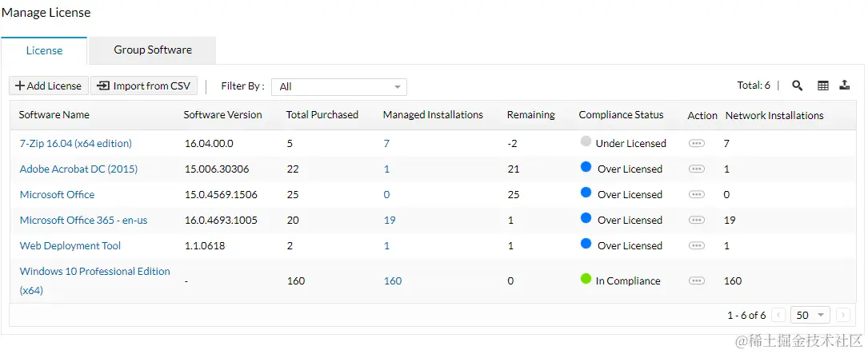
Task: Select version text 15.006.30306
Action: pyautogui.click(x=217, y=169)
